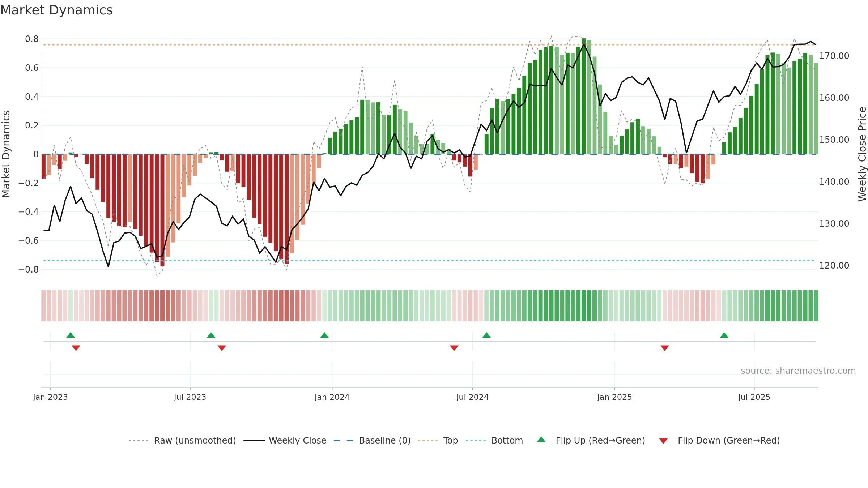The width and height of the screenshot is (868, 488).
Task: Click the Flip Up triangle just before Jan 2024
Action: [x=324, y=335]
